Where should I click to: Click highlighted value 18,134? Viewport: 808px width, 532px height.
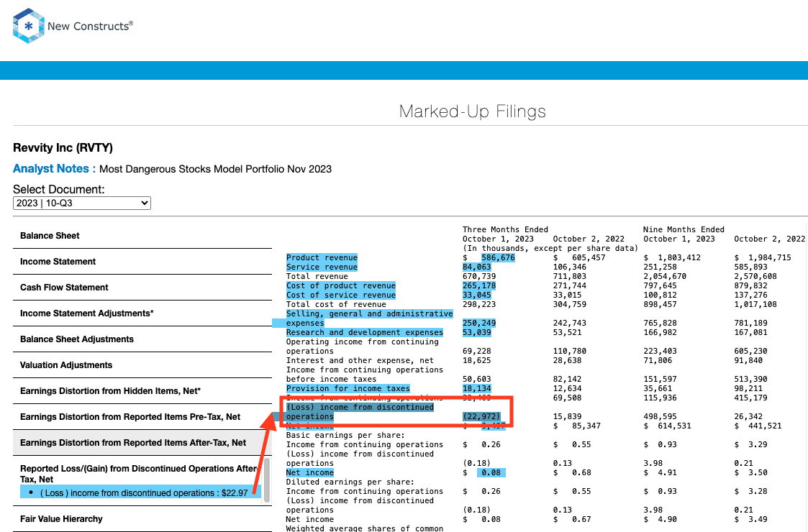click(x=476, y=389)
